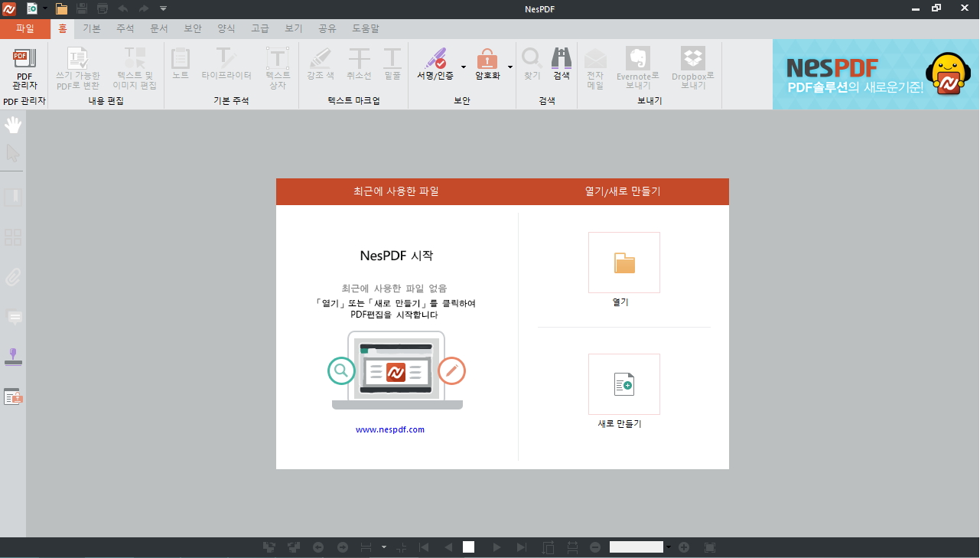Screen dimensions: 980x558
Task: Go to the previous page in status bar
Action: [x=448, y=547]
